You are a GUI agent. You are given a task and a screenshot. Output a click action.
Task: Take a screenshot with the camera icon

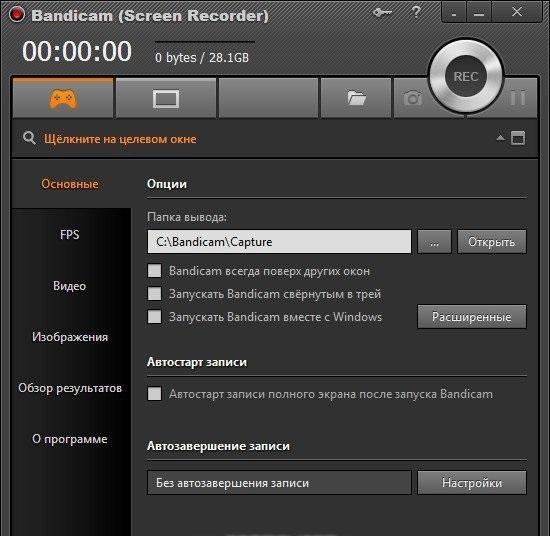tap(412, 98)
